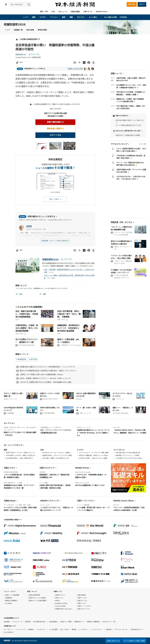Click the beginner mark icon beside 電子版の使い方

[x=114, y=131]
